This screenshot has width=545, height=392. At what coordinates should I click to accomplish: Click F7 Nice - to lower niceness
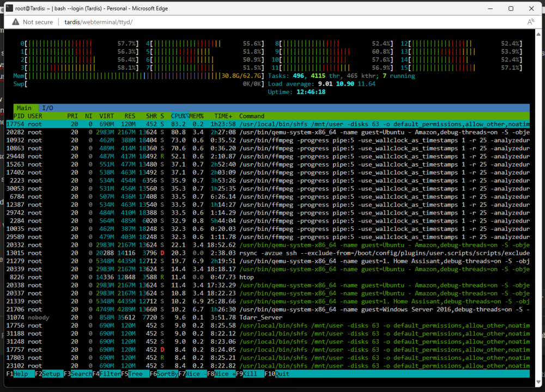(x=192, y=374)
